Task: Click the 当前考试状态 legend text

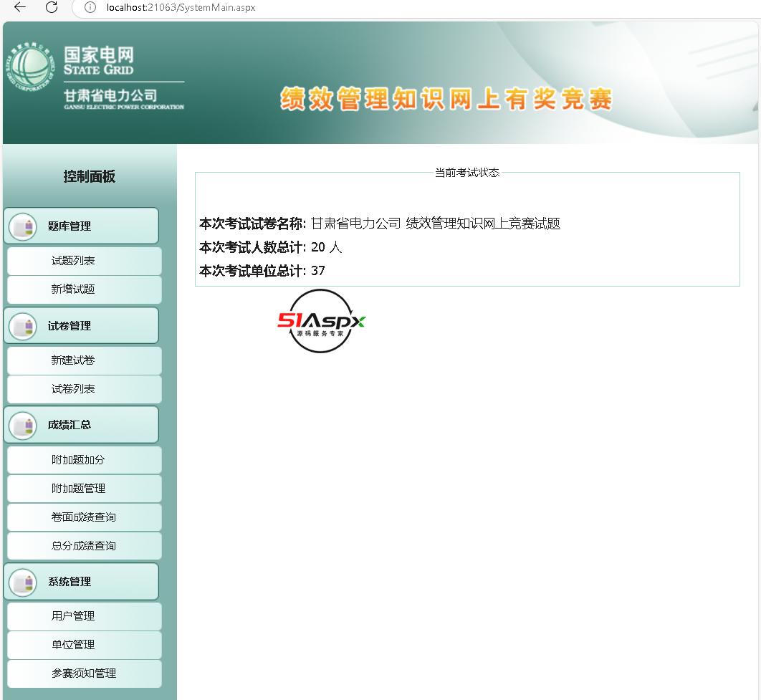Action: tap(467, 173)
